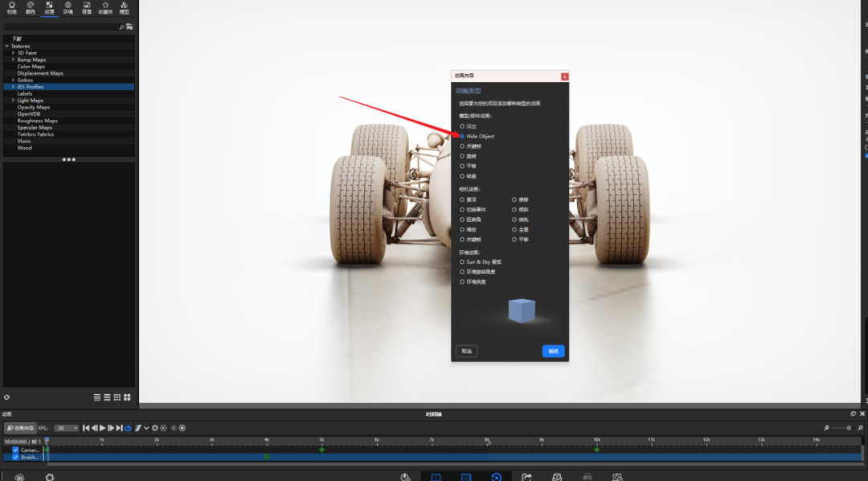Collapse the Textures tree node
Screen dimensions: 868x481
tap(6, 46)
